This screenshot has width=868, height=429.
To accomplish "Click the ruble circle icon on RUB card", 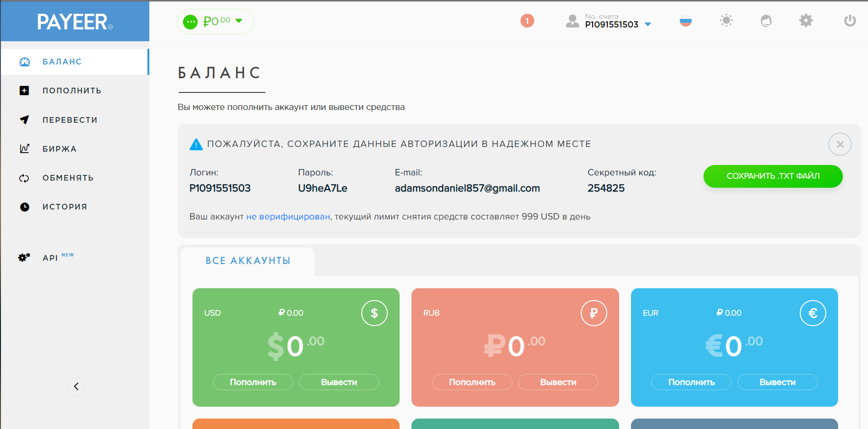I will [x=594, y=313].
